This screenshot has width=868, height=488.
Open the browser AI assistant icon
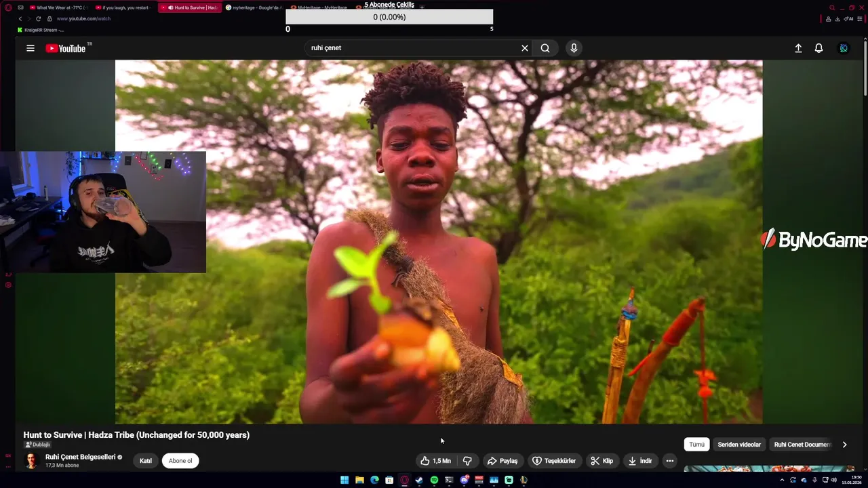(848, 19)
